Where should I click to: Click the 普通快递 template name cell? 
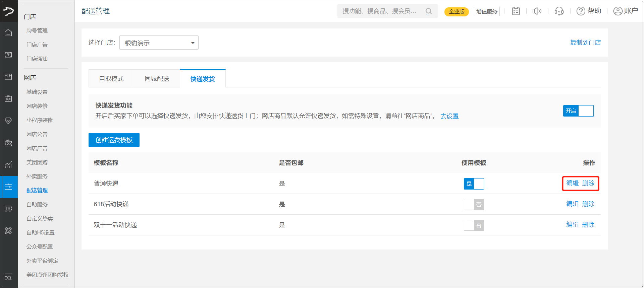click(106, 184)
